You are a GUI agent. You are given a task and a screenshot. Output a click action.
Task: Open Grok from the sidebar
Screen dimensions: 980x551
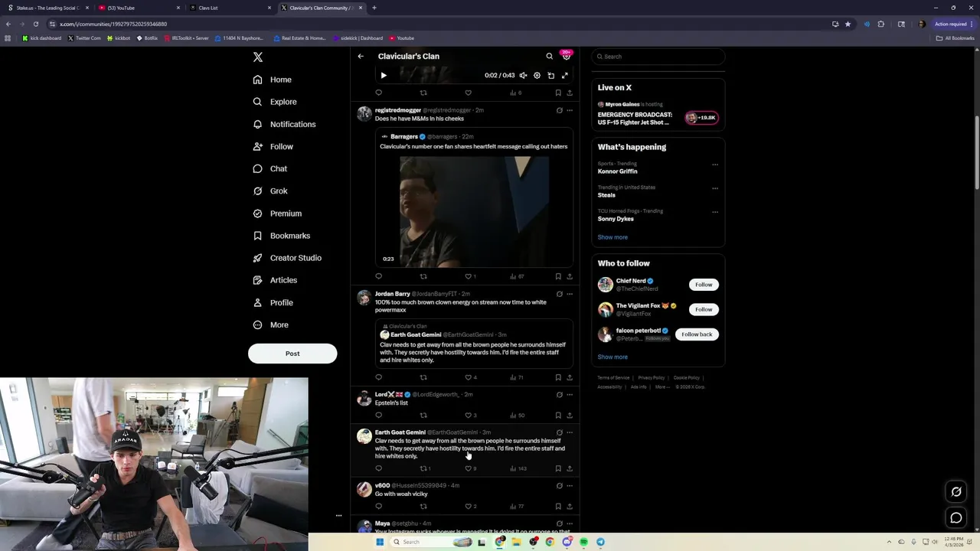(270, 191)
